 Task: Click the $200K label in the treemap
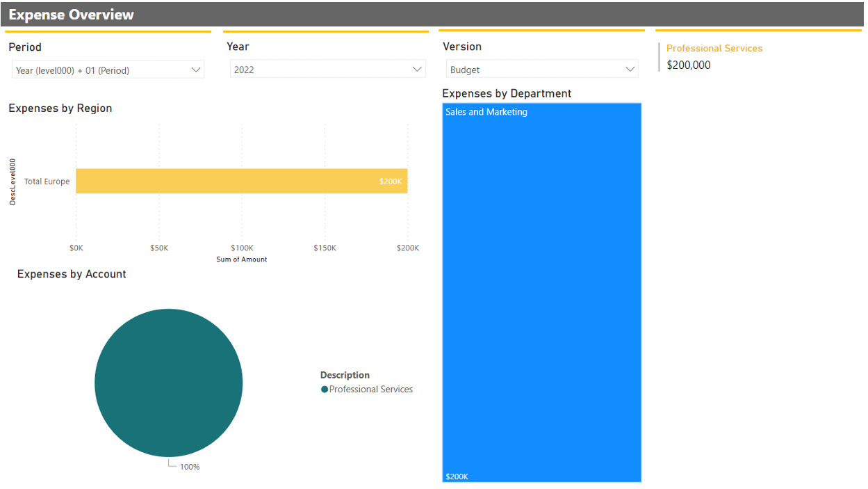tap(457, 476)
